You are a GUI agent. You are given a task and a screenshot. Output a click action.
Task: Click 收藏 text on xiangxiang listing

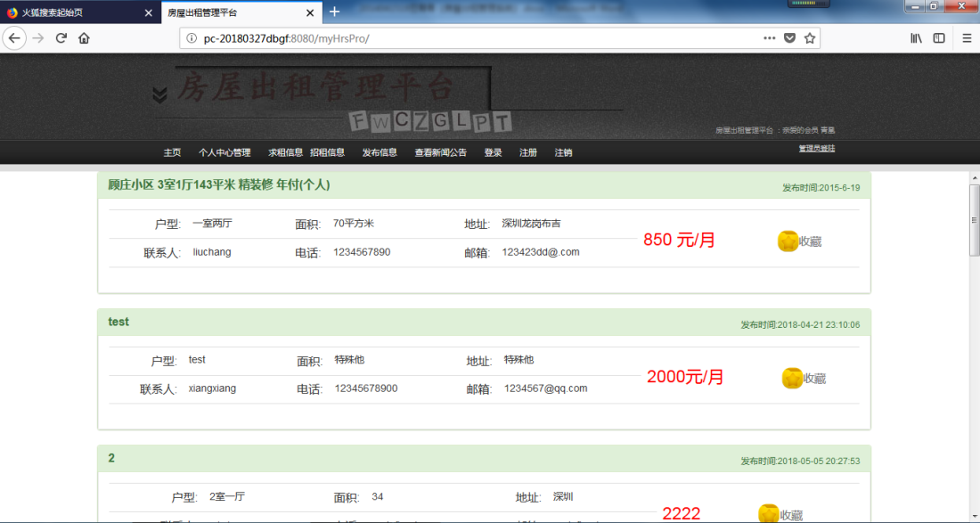click(814, 379)
